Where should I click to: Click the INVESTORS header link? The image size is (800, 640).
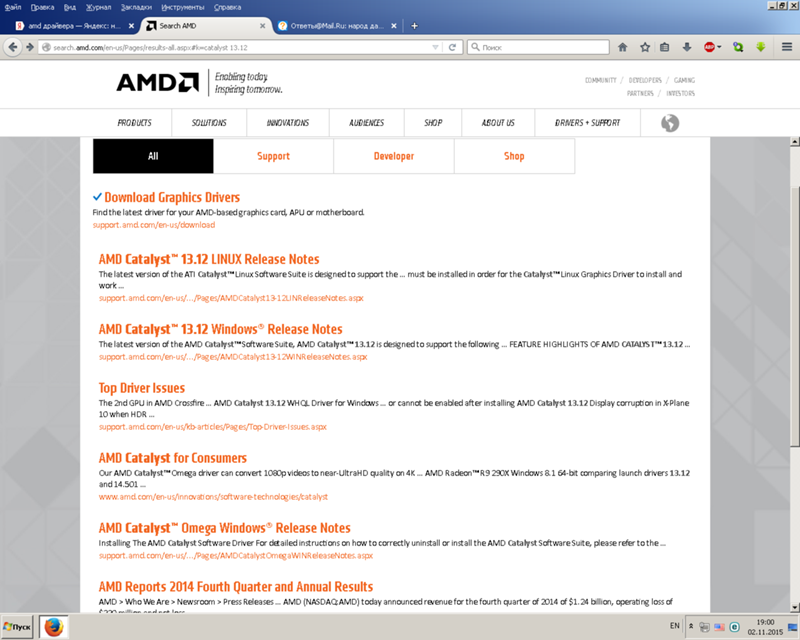680,93
